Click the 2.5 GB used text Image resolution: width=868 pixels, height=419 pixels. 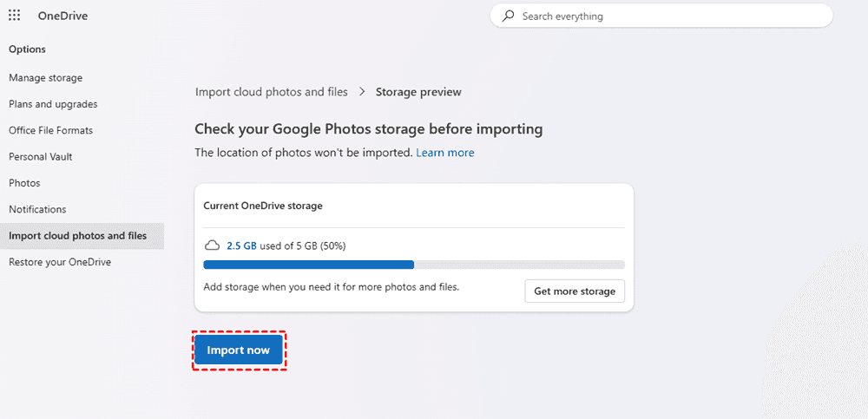241,246
